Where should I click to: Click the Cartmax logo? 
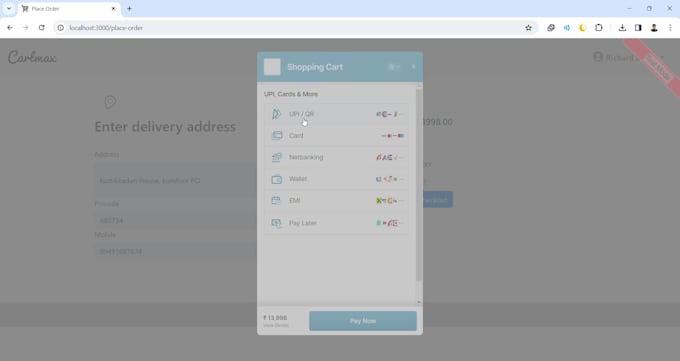(x=32, y=57)
